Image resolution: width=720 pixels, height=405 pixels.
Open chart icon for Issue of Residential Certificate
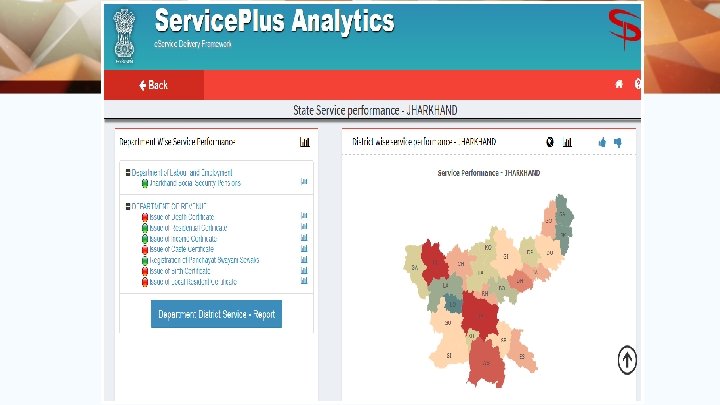pos(304,226)
